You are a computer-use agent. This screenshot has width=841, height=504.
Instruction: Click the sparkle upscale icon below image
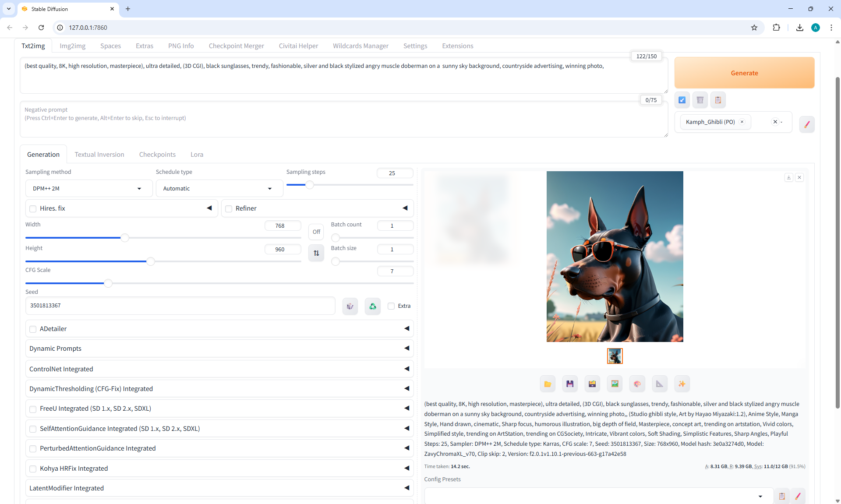click(682, 384)
